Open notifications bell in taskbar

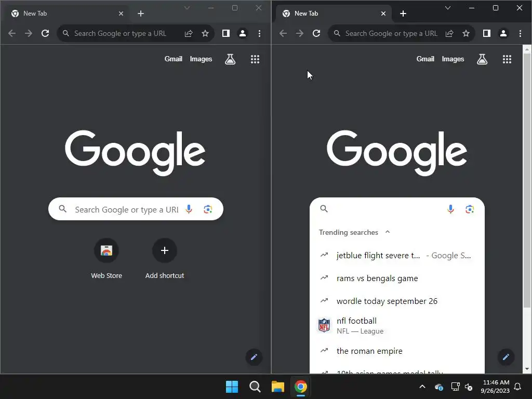[518, 387]
